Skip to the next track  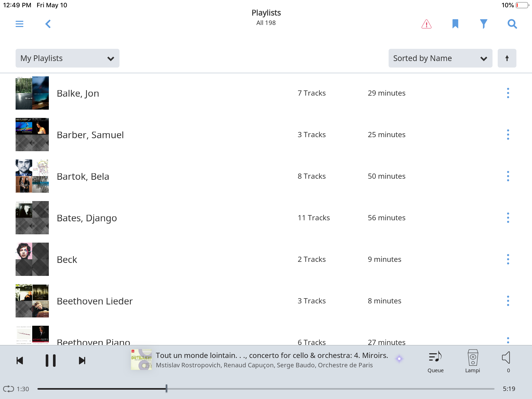(x=82, y=361)
